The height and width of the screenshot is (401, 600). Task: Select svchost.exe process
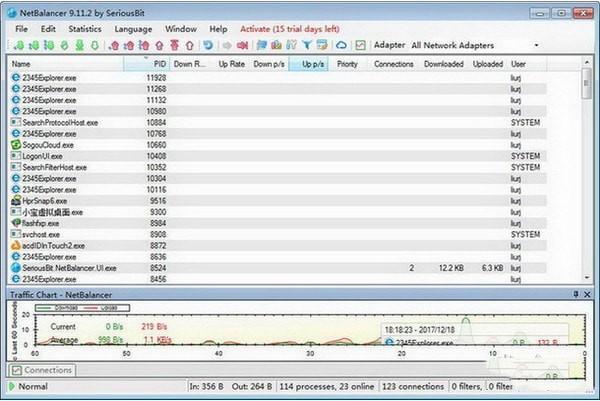point(278,234)
